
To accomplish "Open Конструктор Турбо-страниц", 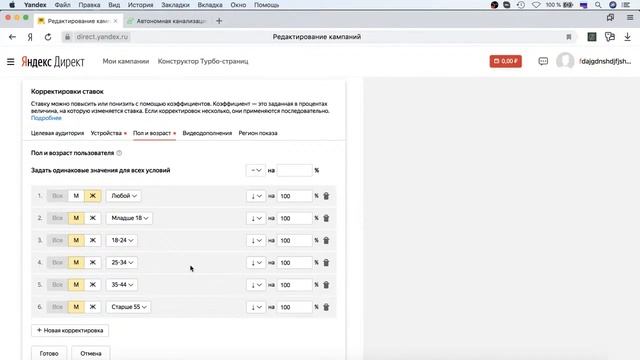I will [x=203, y=61].
